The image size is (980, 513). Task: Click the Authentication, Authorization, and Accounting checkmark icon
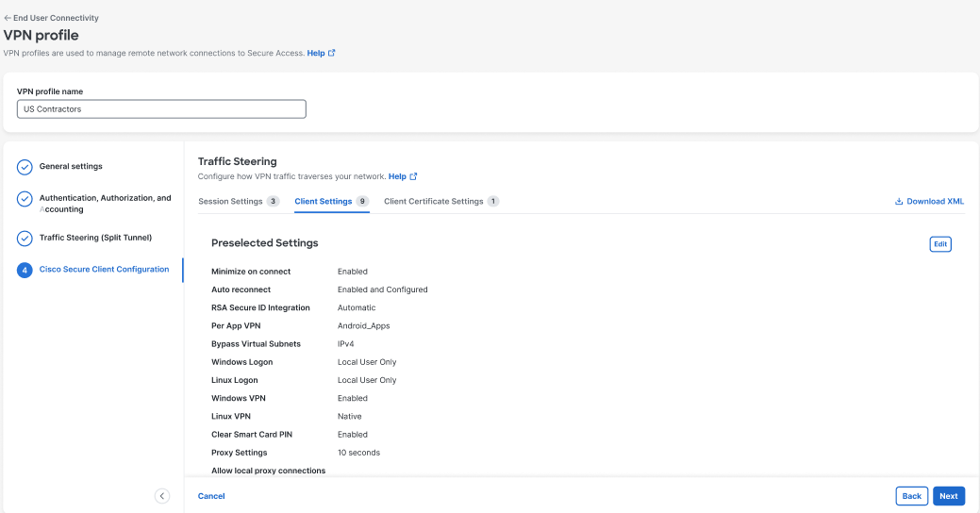(25, 201)
